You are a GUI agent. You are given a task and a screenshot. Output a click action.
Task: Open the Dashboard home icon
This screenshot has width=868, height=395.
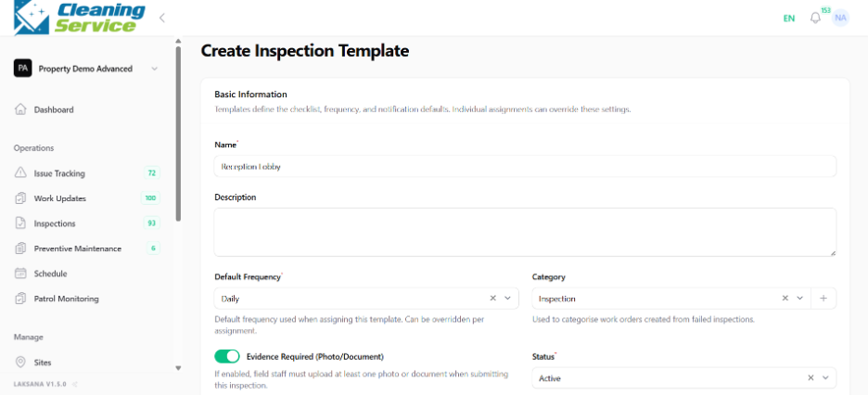[20, 109]
